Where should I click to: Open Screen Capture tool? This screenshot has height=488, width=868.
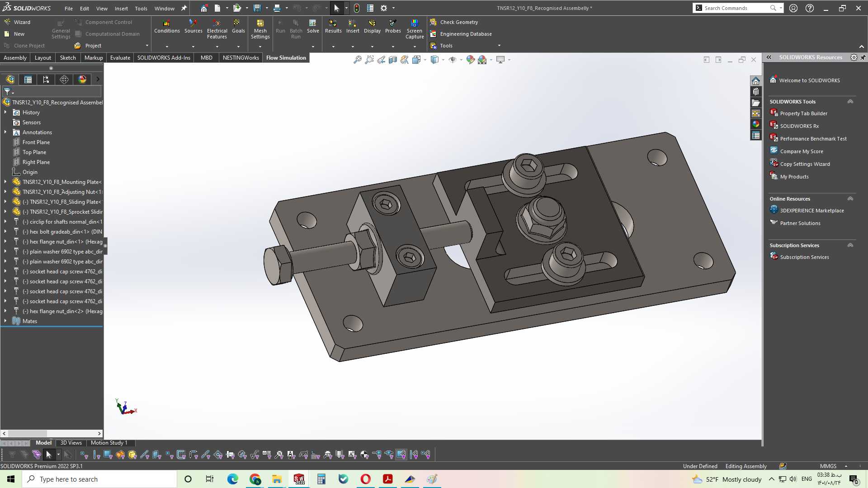pos(414,29)
